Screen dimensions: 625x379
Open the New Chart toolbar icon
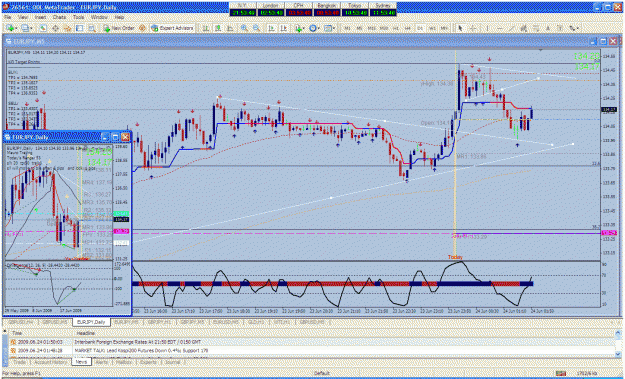point(10,28)
